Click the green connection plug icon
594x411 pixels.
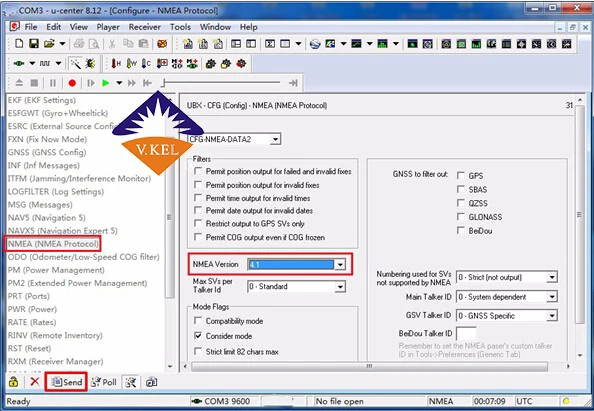[x=19, y=63]
